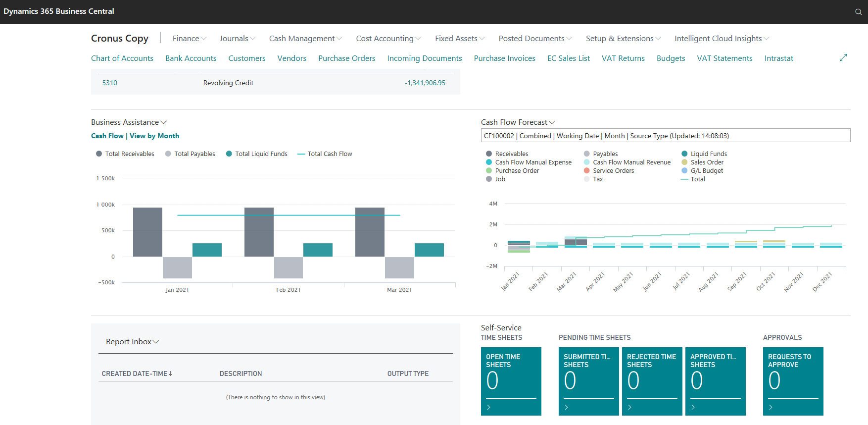Toggle G/L Budget legend entry
Viewport: 868px width, 425px height.
[x=702, y=171]
